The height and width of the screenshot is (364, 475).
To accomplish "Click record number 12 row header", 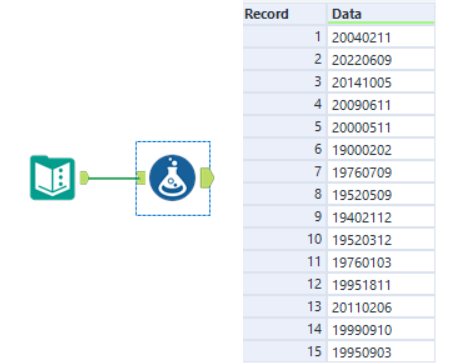I will coord(284,284).
